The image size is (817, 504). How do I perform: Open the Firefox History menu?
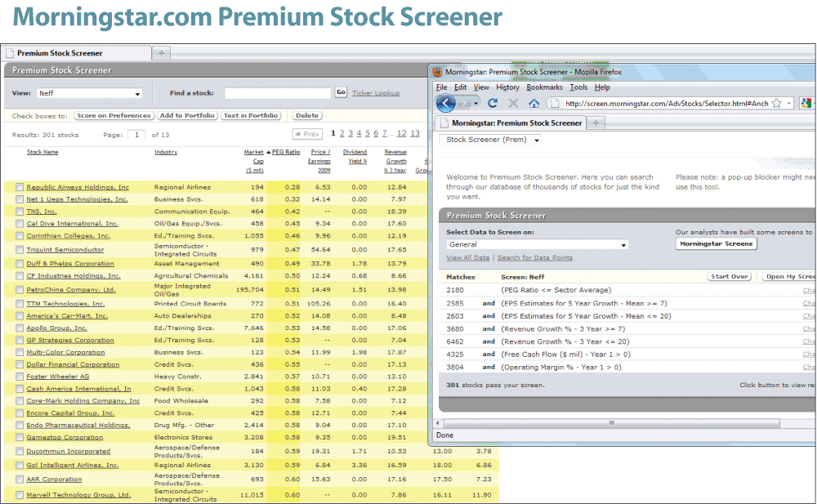point(507,87)
